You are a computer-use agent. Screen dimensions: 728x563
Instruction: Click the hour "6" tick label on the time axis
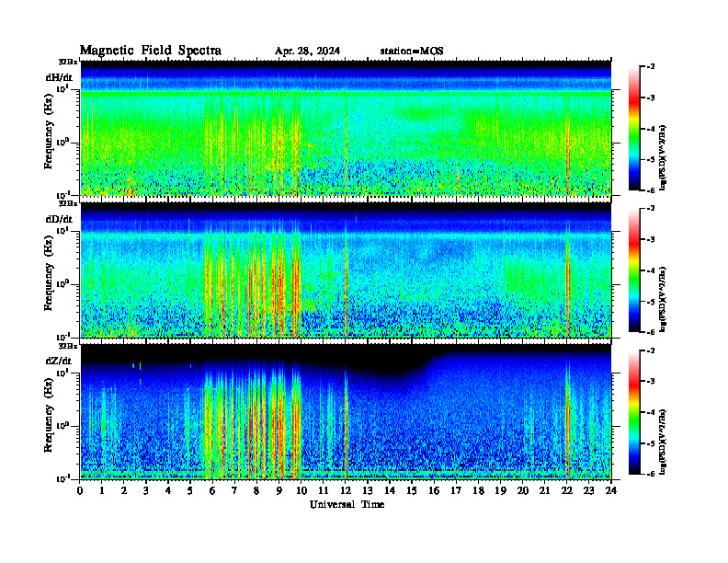pyautogui.click(x=212, y=490)
